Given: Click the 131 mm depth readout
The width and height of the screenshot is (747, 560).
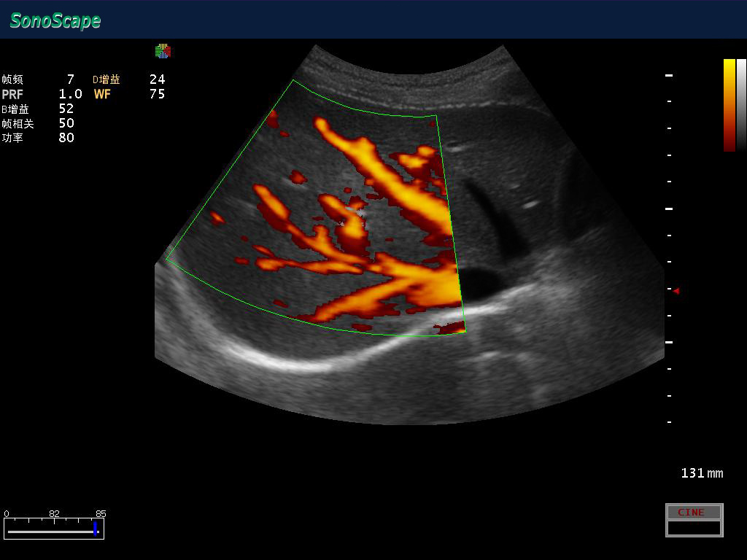Looking at the screenshot, I should [x=701, y=473].
